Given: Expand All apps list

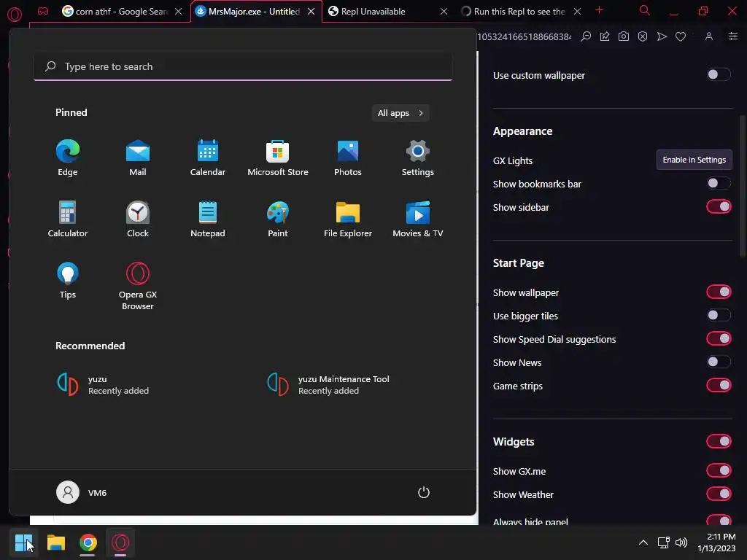Looking at the screenshot, I should tap(400, 113).
